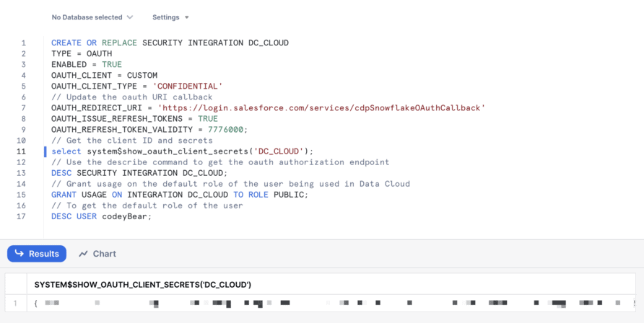
Task: Click line number 11 in the gutter
Action: [21, 151]
